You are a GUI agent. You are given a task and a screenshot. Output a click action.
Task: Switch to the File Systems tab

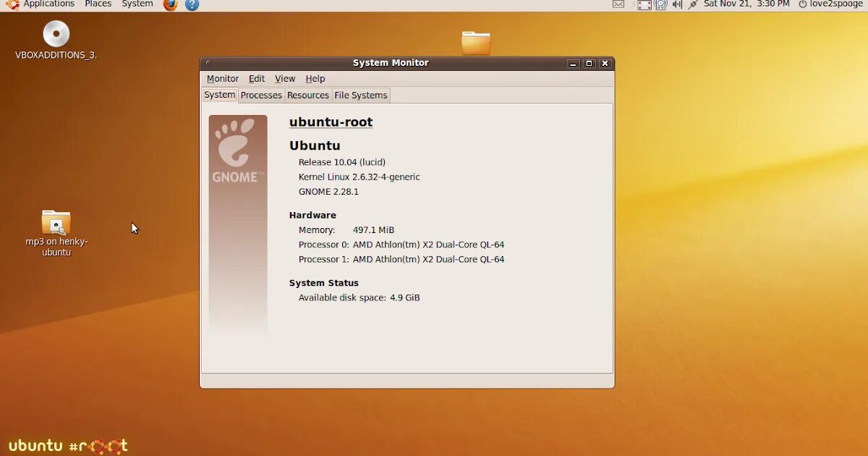click(361, 96)
